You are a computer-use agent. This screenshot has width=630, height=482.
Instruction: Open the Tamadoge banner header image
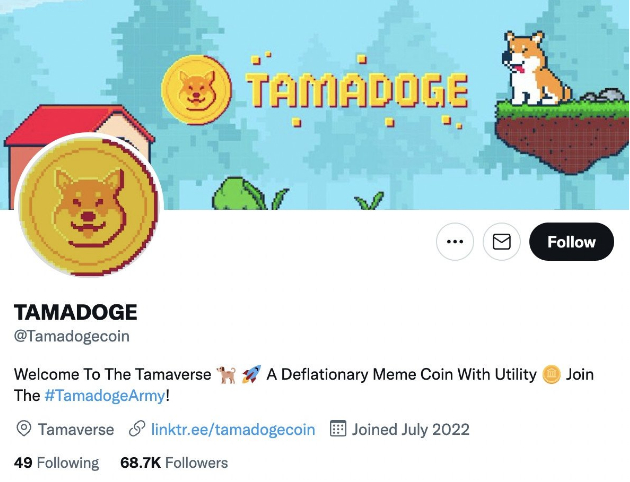(x=315, y=104)
